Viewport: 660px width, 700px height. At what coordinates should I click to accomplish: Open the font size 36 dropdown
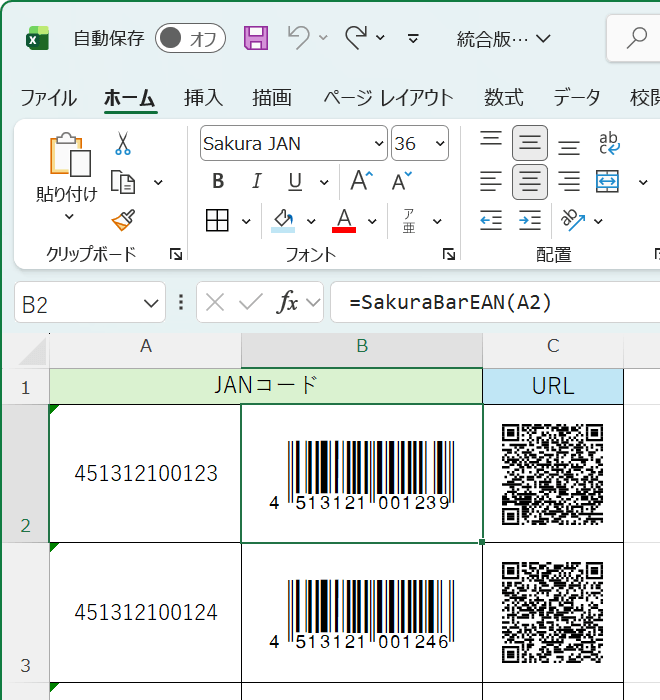[440, 143]
